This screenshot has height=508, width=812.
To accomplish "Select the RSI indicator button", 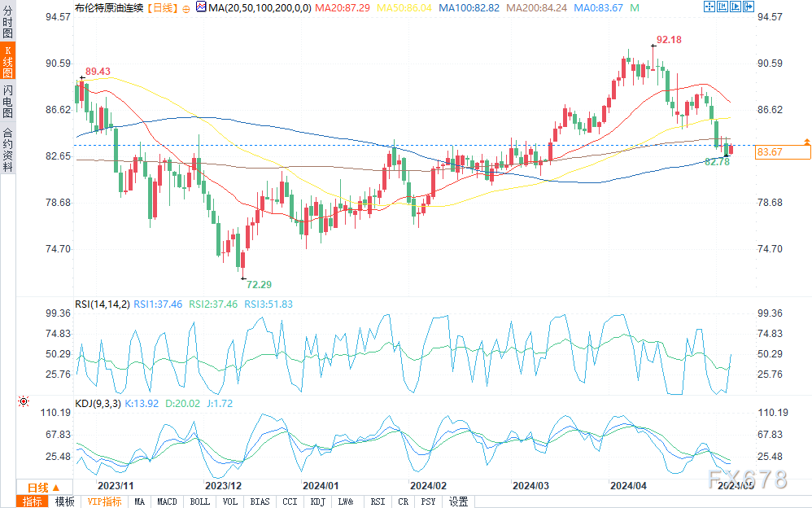I will pos(378,501).
